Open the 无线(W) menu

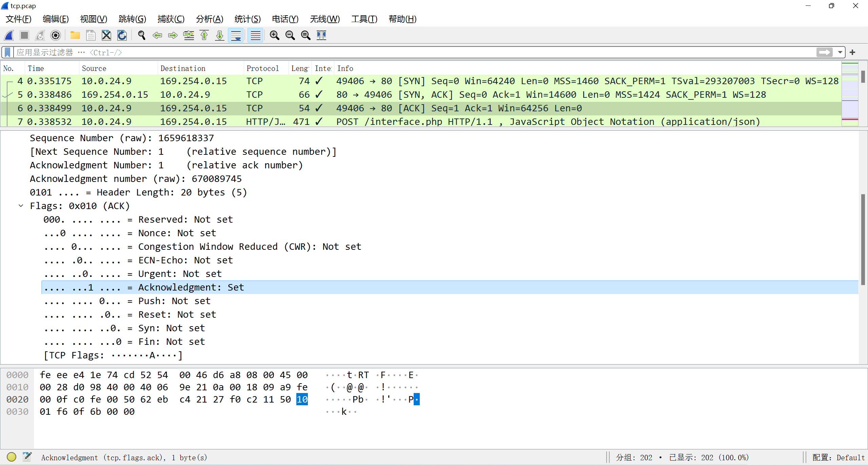[x=325, y=19]
